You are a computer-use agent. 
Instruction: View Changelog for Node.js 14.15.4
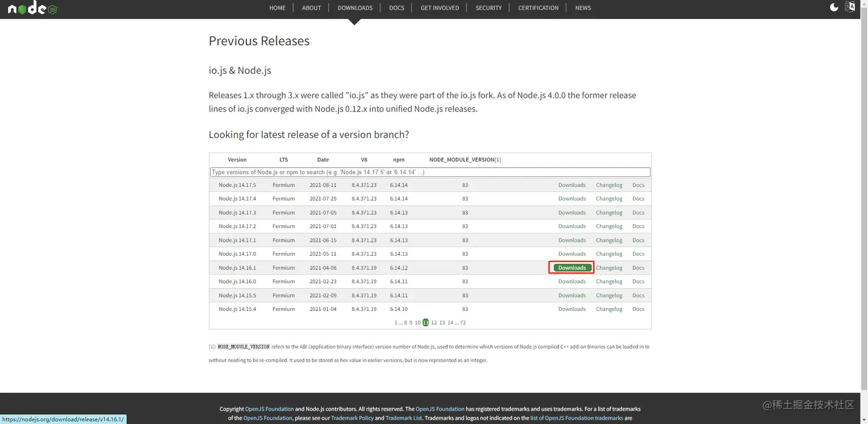[x=609, y=309]
